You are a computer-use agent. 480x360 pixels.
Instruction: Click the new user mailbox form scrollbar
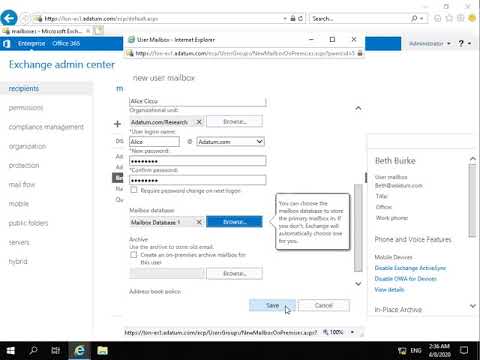358,228
